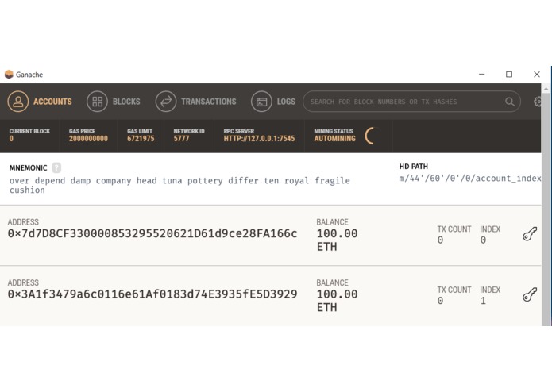Screen dimensions: 552x392
Task: Click the HD path m/44'/60'/0'/0 text
Action: (470, 179)
